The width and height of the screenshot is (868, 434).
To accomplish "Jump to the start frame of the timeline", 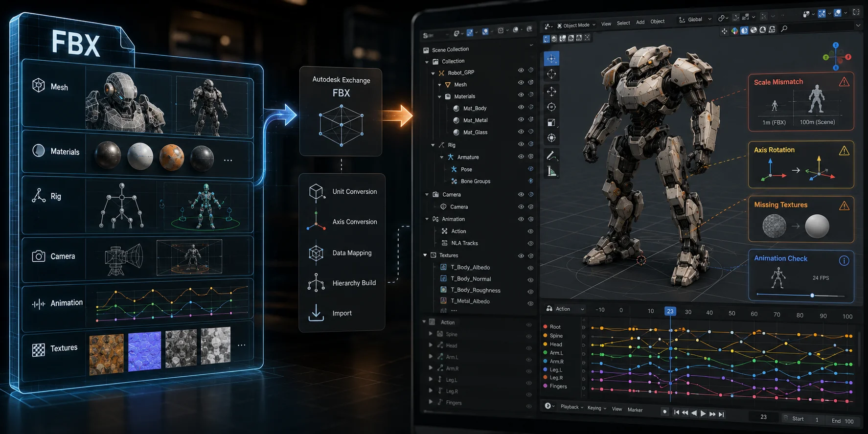I will pos(676,412).
